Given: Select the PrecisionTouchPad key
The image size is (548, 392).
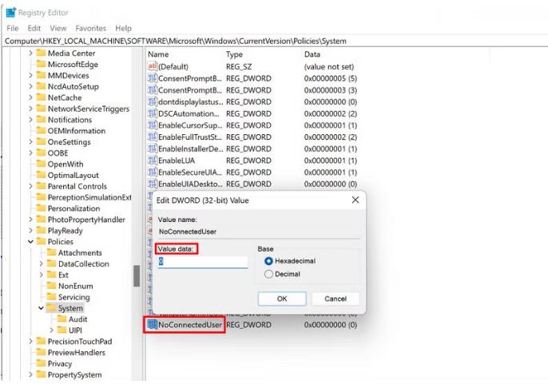Looking at the screenshot, I should coord(80,342).
